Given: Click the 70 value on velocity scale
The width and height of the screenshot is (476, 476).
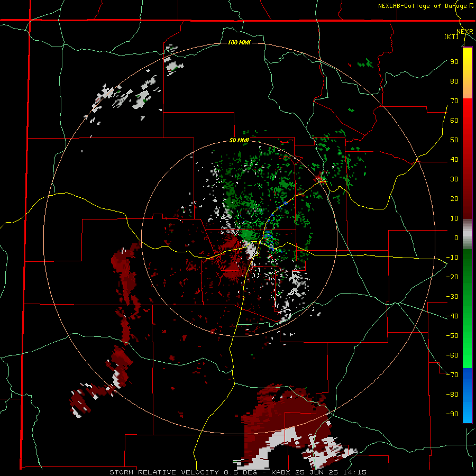Looking at the screenshot, I should (454, 101).
